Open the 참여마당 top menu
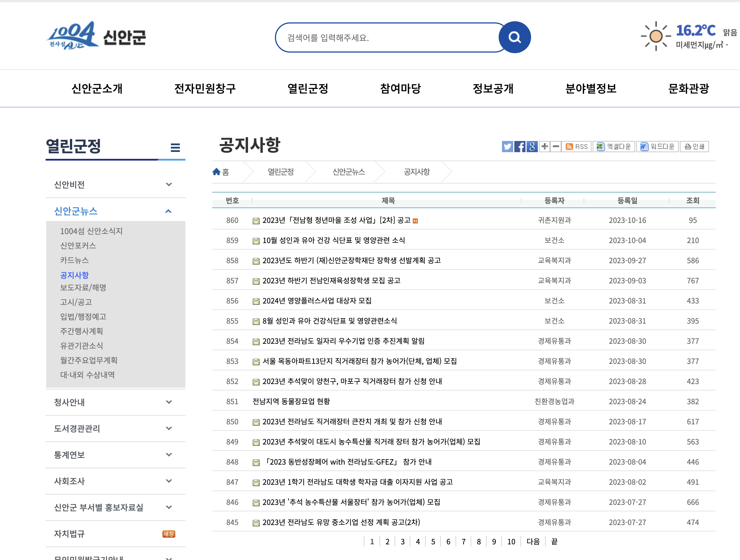The width and height of the screenshot is (740, 560). pos(400,89)
